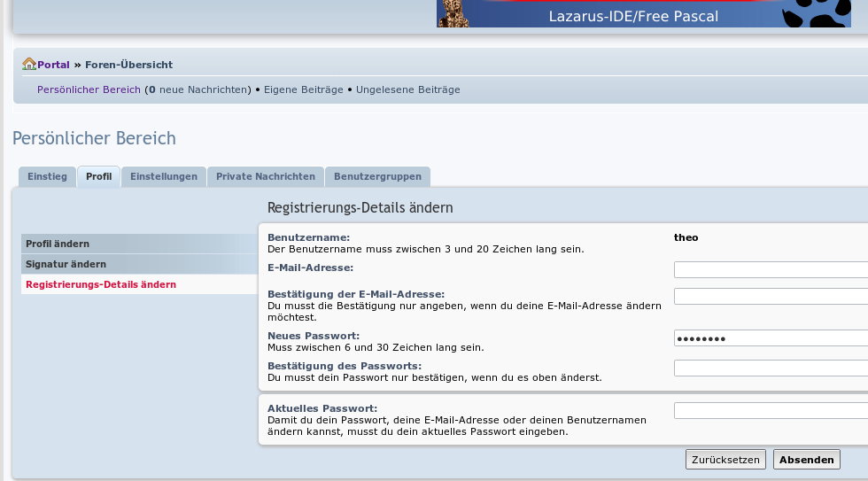Open the Persönlicher Bereich link
868x481 pixels.
coord(89,89)
